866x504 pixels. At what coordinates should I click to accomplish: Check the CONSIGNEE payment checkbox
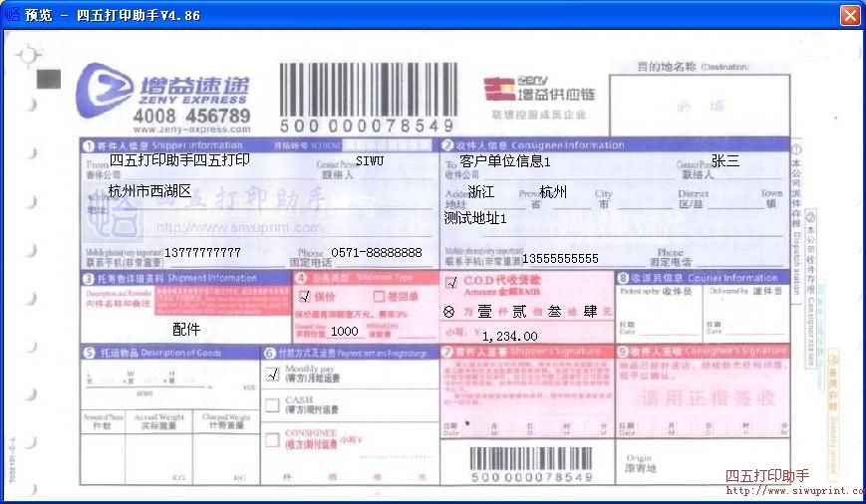point(272,440)
